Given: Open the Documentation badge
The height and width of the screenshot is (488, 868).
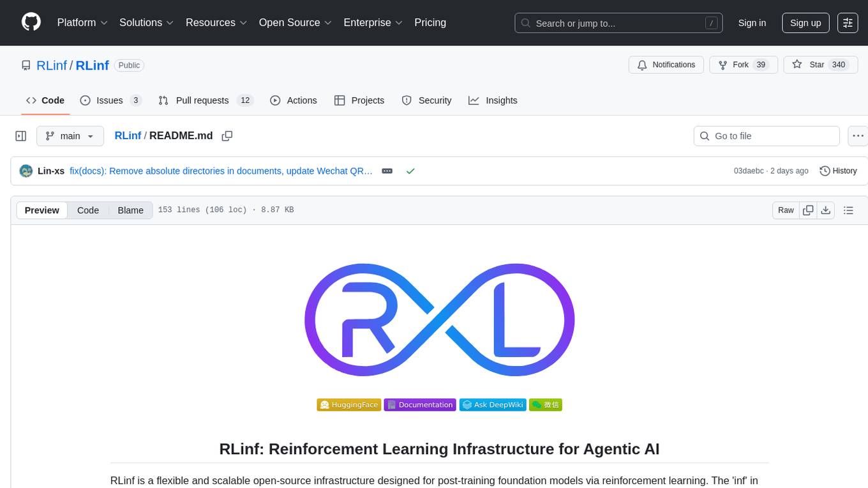Looking at the screenshot, I should coord(420,404).
